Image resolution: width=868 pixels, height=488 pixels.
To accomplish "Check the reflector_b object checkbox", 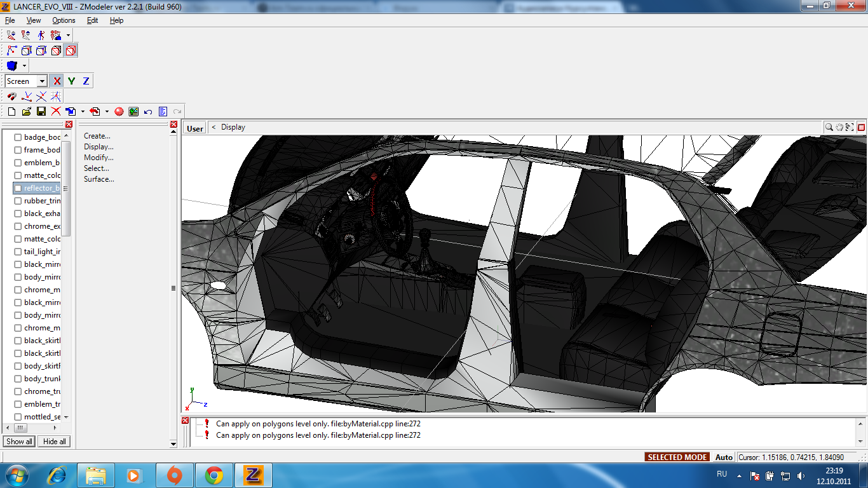I will point(18,188).
